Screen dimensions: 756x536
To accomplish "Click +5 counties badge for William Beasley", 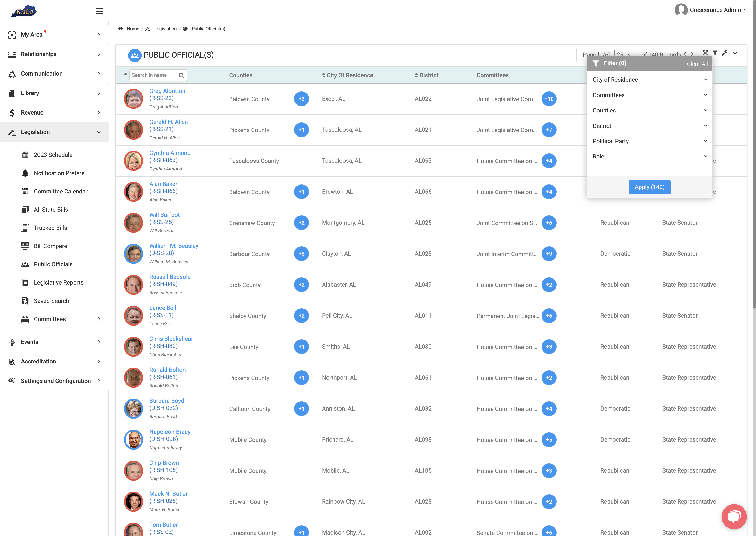I will pyautogui.click(x=301, y=254).
